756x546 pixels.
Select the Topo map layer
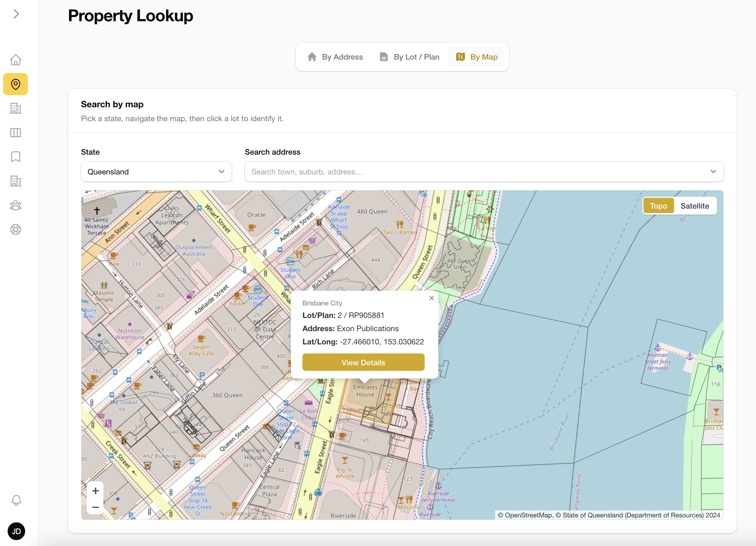click(x=658, y=206)
